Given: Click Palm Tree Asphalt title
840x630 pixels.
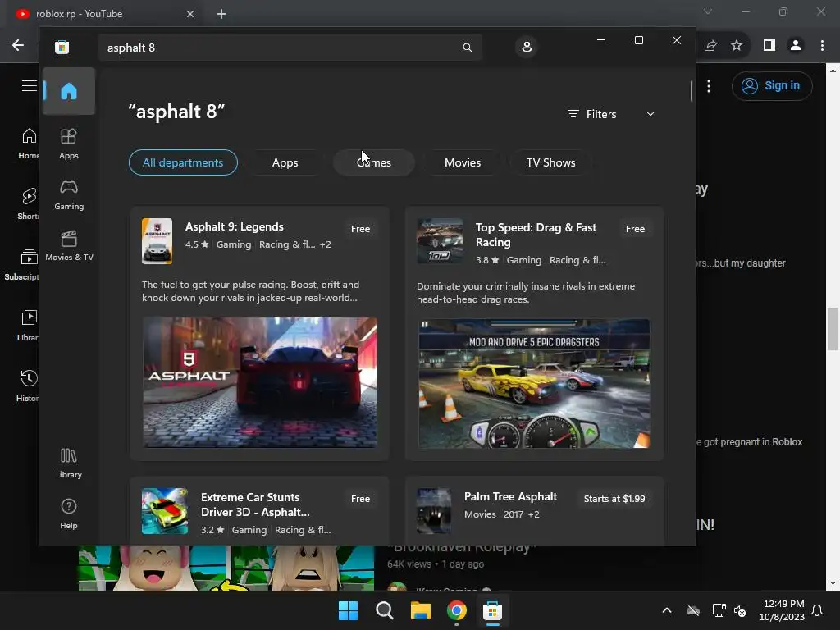Looking at the screenshot, I should (x=510, y=496).
